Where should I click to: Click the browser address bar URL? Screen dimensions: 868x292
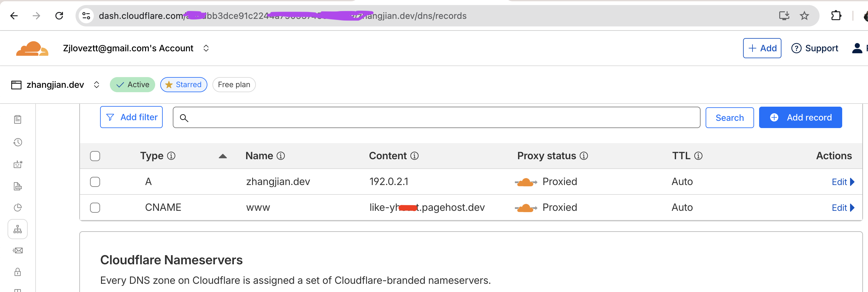click(x=282, y=15)
